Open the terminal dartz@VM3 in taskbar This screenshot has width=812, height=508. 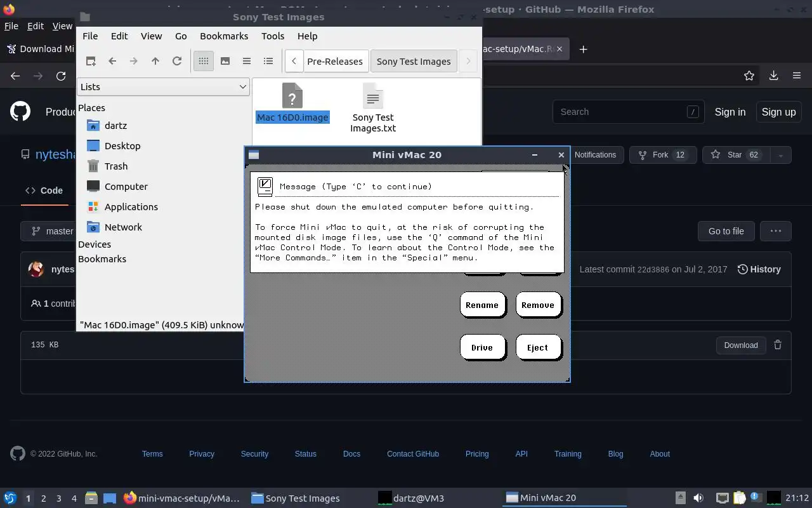[x=410, y=498]
